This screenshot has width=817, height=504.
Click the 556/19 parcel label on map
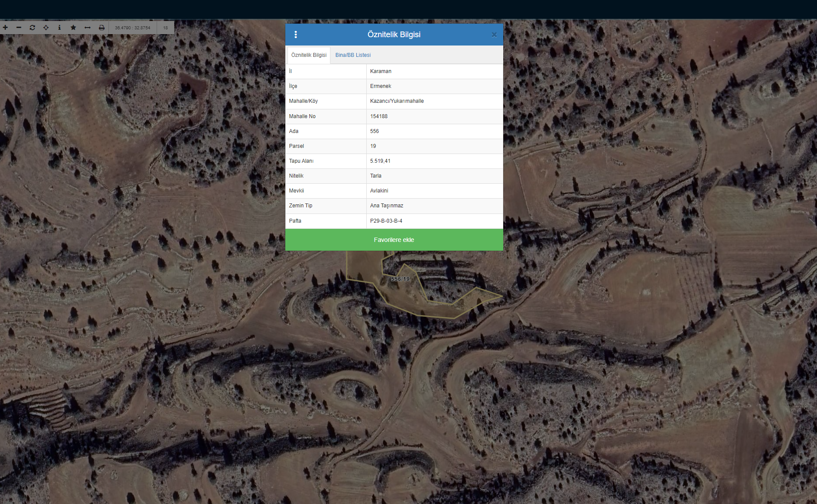click(x=400, y=279)
